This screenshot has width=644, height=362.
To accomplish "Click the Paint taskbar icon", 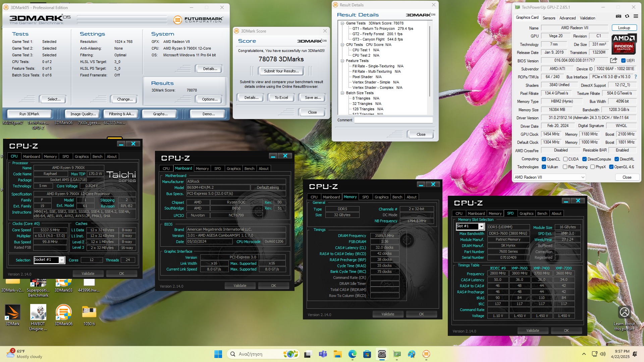I will (412, 354).
